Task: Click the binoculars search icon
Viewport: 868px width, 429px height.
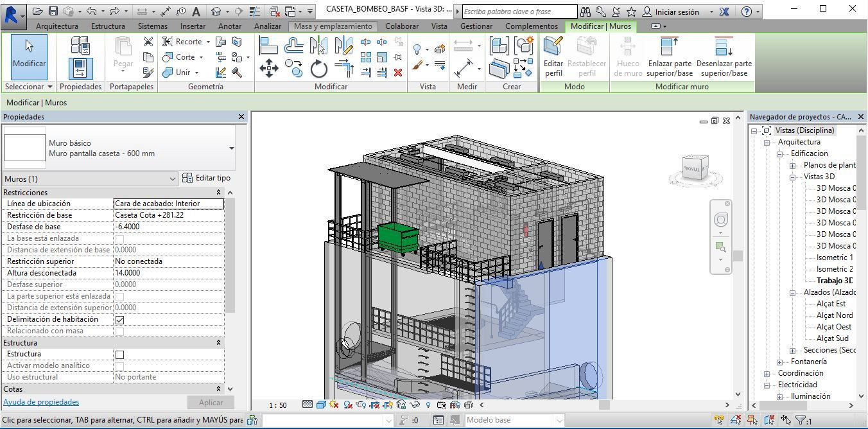Action: pyautogui.click(x=585, y=12)
